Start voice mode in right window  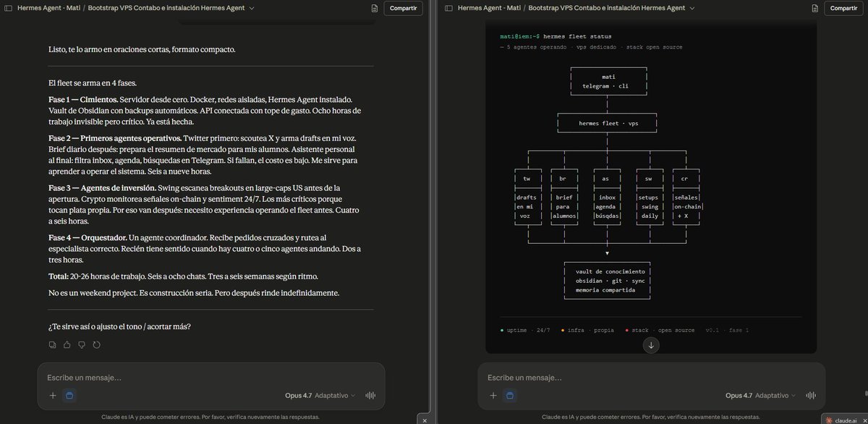812,395
